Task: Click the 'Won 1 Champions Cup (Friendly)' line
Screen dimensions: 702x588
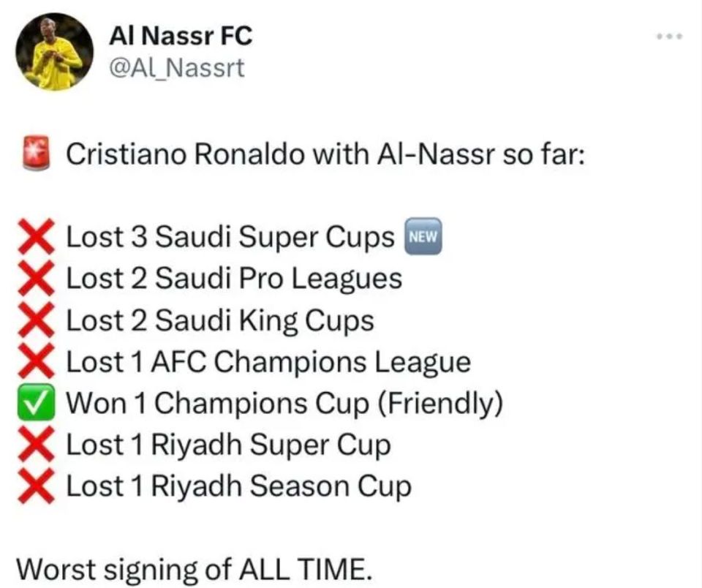Action: [284, 404]
